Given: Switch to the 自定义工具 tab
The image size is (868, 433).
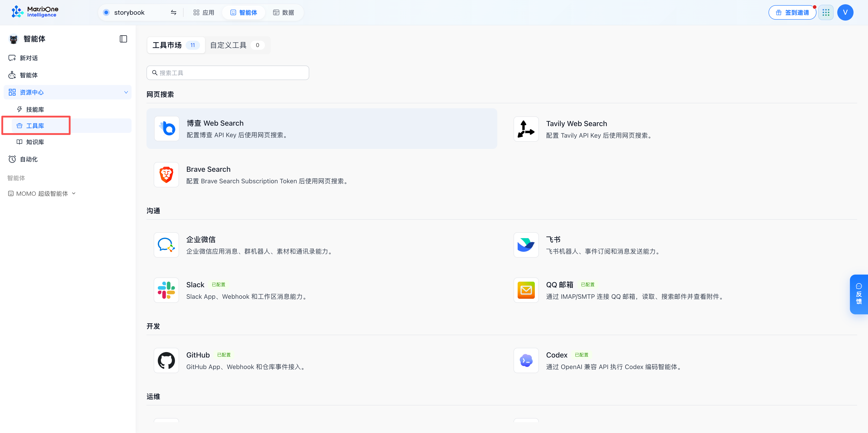Looking at the screenshot, I should pos(237,45).
